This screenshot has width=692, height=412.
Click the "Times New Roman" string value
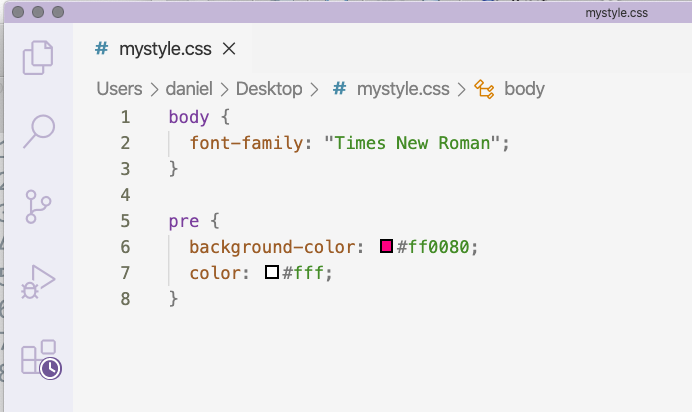412,143
